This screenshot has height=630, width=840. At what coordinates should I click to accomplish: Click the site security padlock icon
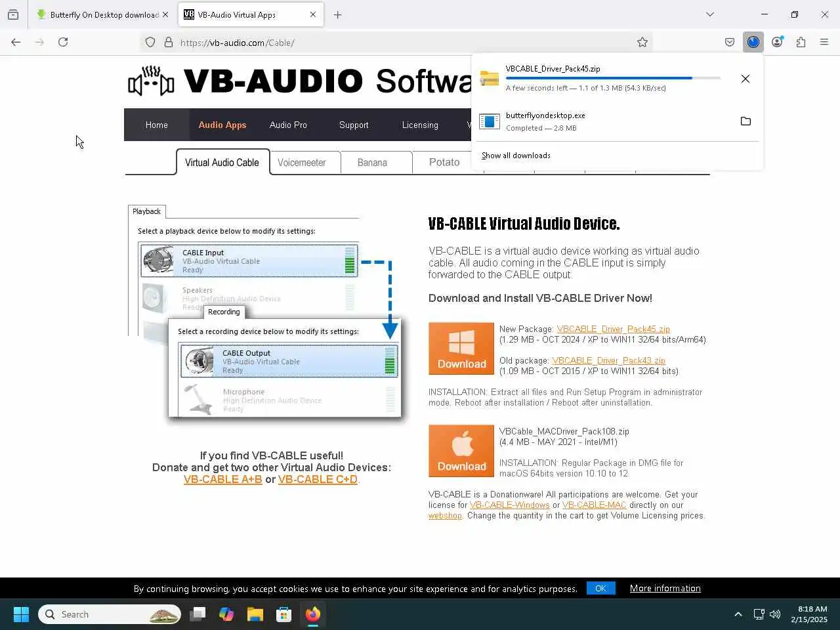click(169, 42)
